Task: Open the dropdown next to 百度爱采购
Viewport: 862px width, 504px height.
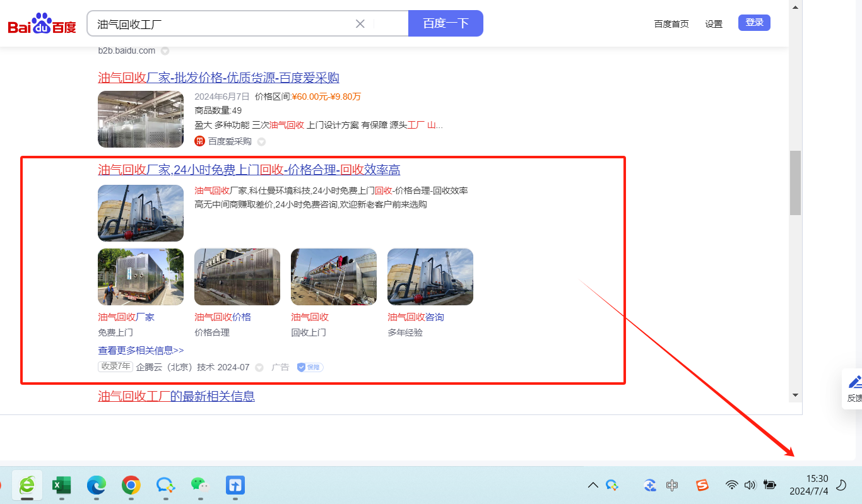Action: coord(261,142)
